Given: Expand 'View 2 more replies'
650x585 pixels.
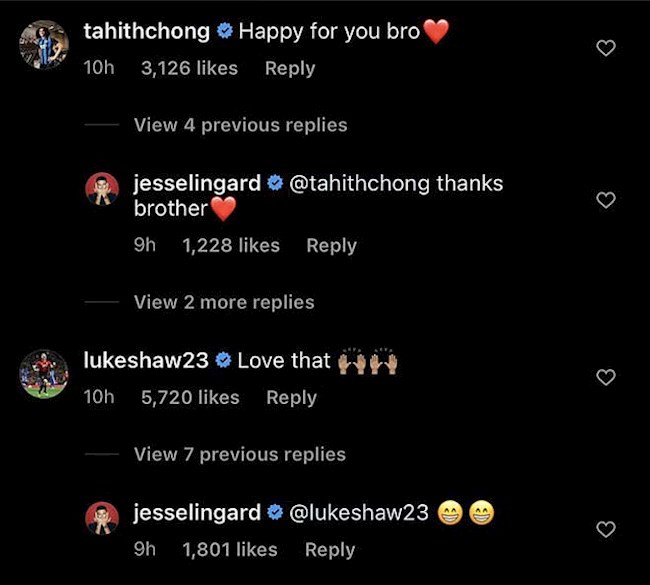Looking at the screenshot, I should coord(224,302).
